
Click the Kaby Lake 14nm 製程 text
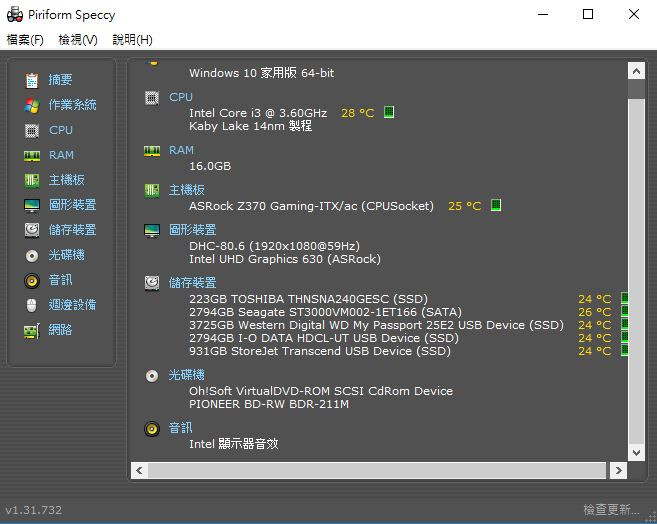250,126
